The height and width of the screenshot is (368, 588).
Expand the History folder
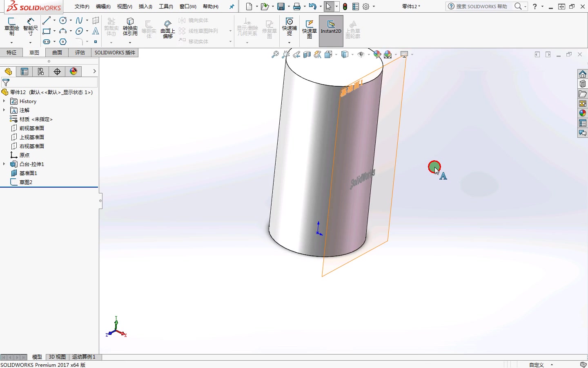4,101
